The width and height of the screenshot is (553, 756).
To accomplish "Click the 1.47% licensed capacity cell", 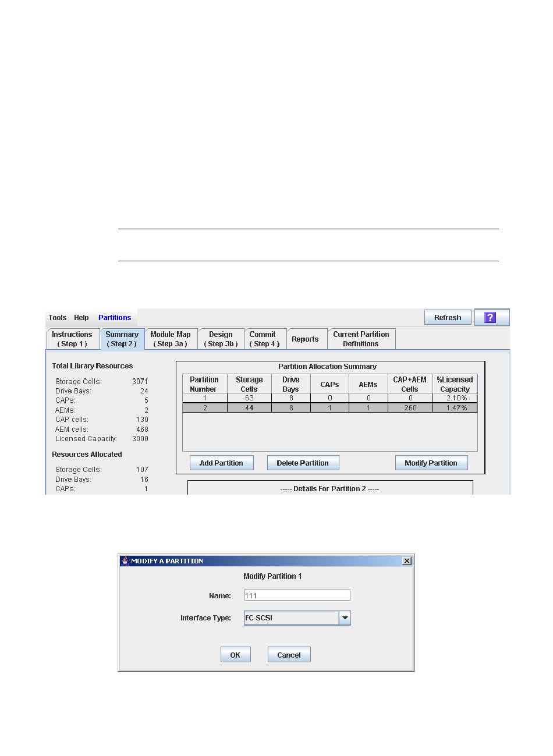I will [x=456, y=408].
